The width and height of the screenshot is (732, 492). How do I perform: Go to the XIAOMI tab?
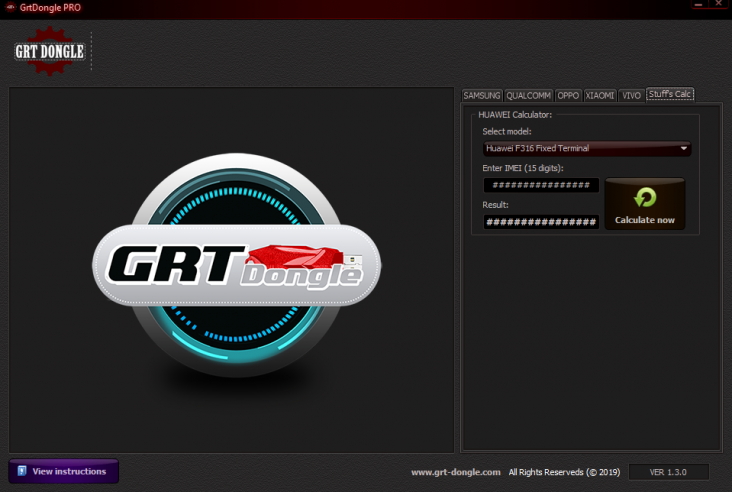600,96
